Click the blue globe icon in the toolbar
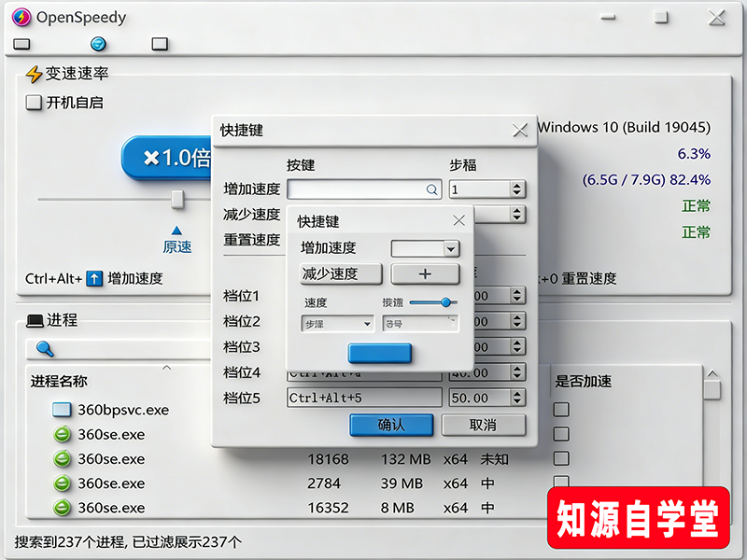This screenshot has height=560, width=747. (97, 43)
